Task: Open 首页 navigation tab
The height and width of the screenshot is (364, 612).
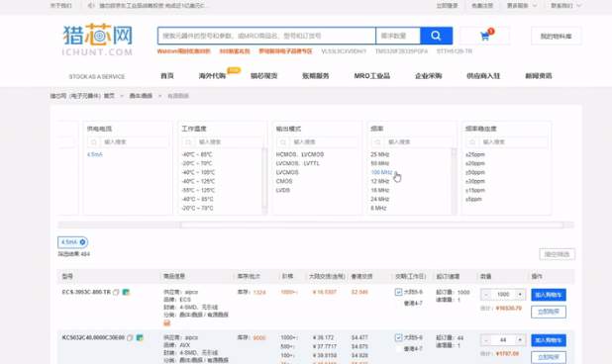Action: (167, 75)
